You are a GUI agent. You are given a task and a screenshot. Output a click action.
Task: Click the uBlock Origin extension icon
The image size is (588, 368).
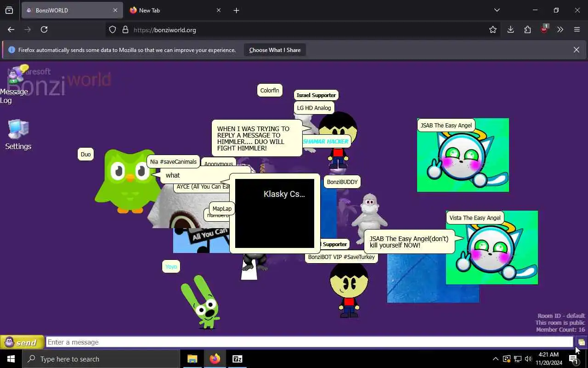coord(544,29)
